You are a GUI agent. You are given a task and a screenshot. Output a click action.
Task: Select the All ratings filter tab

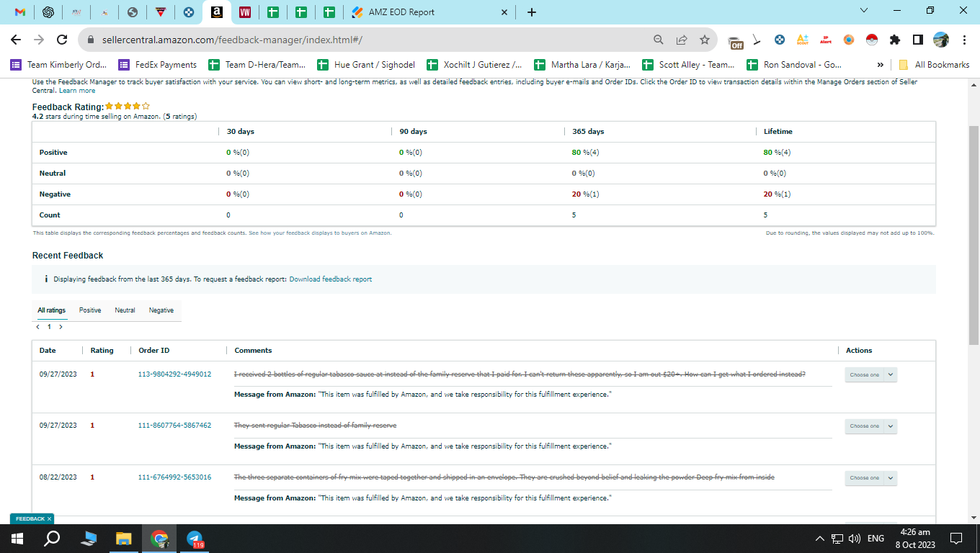click(52, 310)
